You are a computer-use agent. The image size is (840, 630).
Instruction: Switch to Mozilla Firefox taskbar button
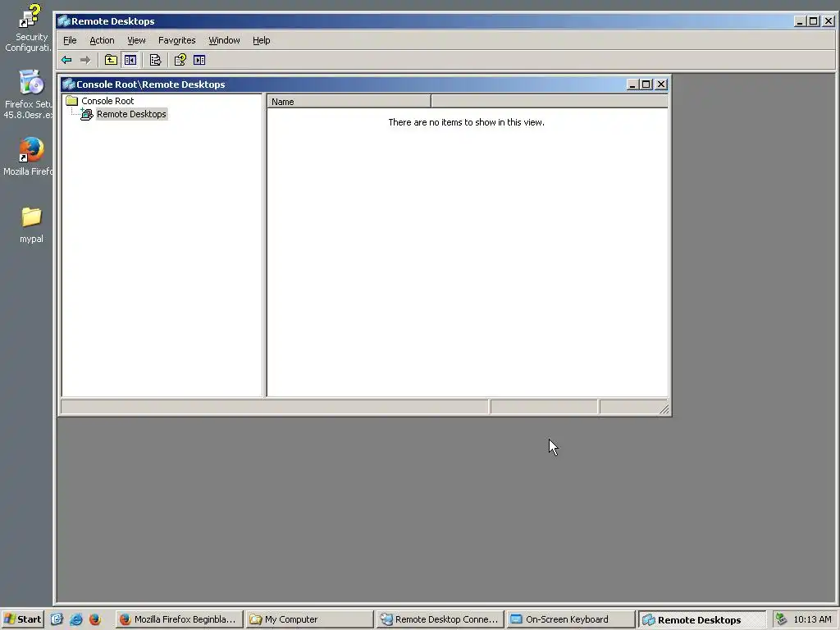pos(179,619)
